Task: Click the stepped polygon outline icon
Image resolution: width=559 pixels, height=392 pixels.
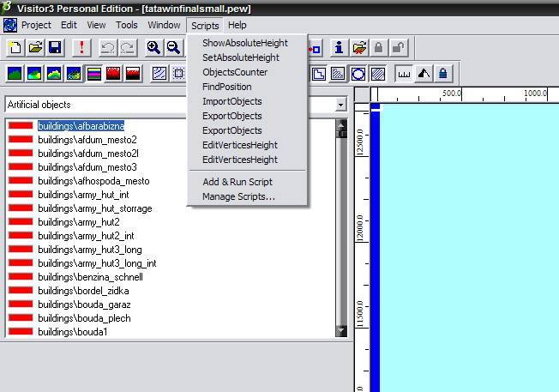Action: coord(319,74)
